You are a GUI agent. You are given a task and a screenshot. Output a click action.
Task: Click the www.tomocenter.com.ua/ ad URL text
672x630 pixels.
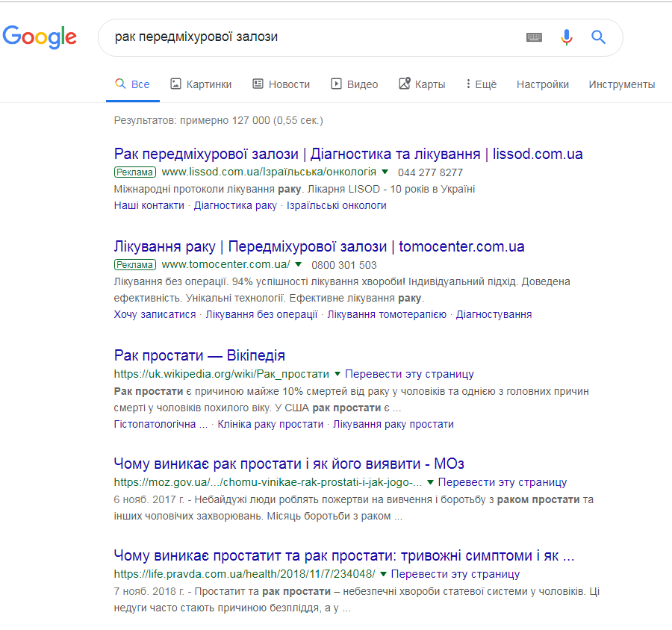pyautogui.click(x=225, y=264)
